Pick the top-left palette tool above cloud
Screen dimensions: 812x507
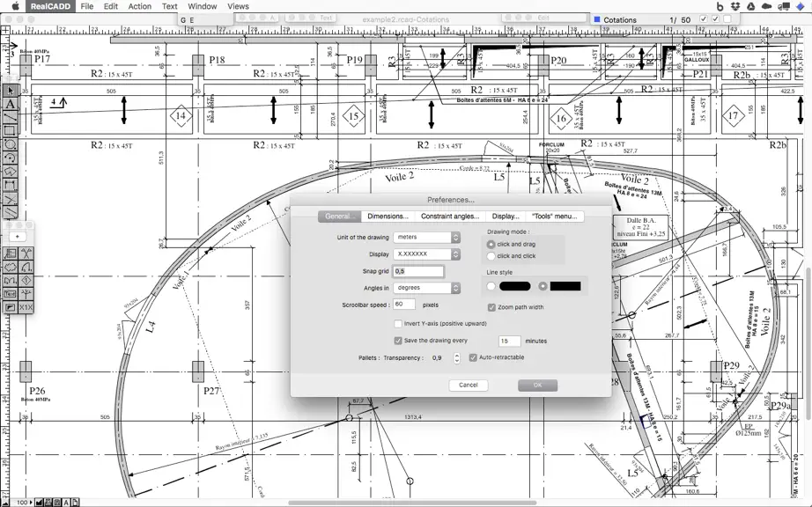coord(11,253)
